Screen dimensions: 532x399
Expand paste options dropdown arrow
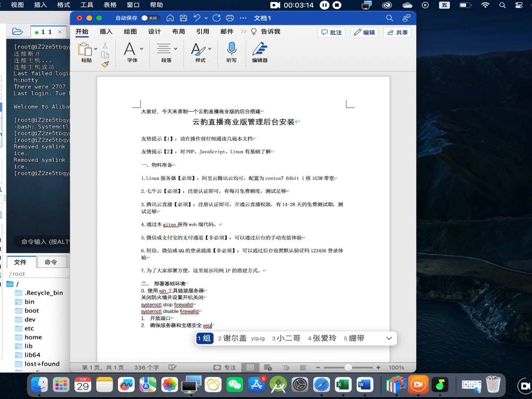[96, 49]
